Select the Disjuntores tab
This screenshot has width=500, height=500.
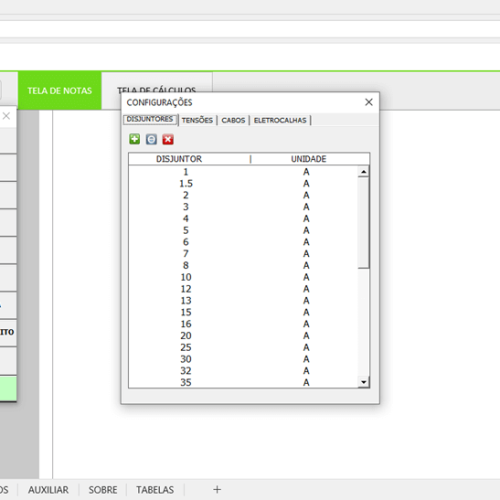pyautogui.click(x=150, y=119)
